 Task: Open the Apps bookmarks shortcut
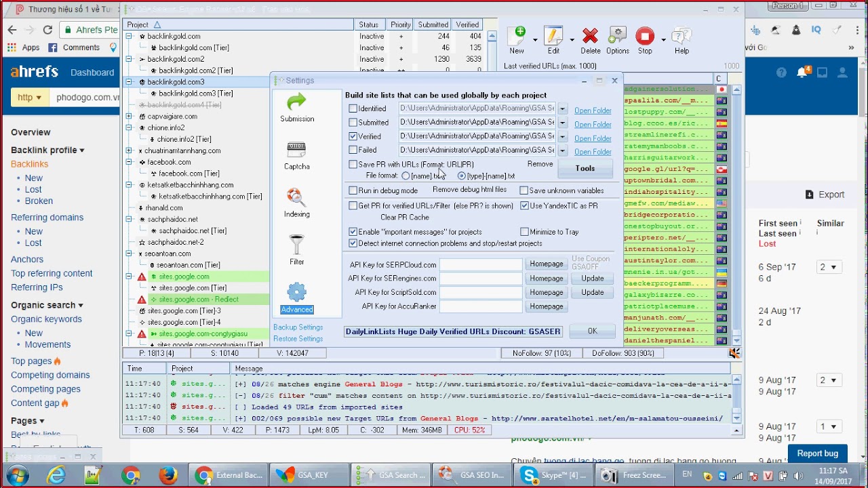[24, 47]
